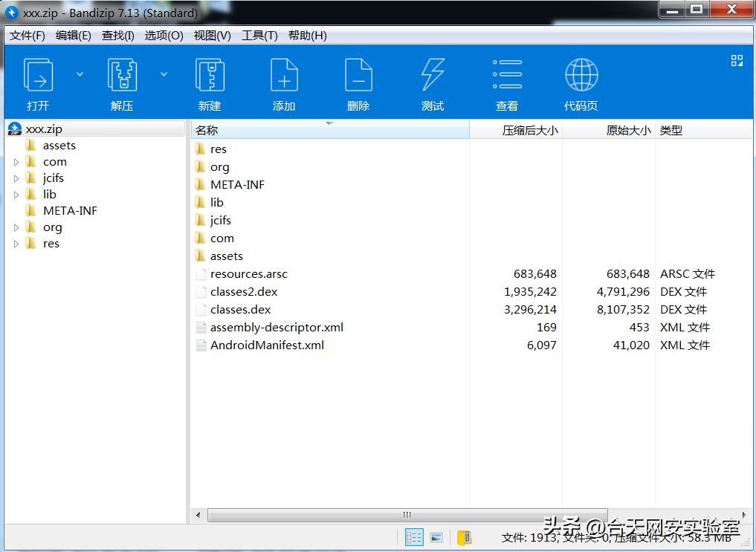Click the Add (添加) files icon
Screen dimensions: 756x552
(284, 77)
